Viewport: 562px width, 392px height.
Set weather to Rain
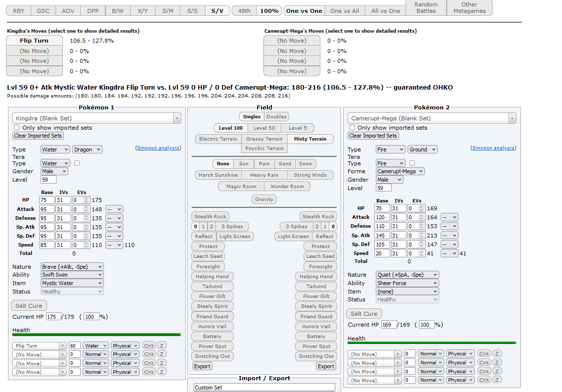[x=264, y=164]
